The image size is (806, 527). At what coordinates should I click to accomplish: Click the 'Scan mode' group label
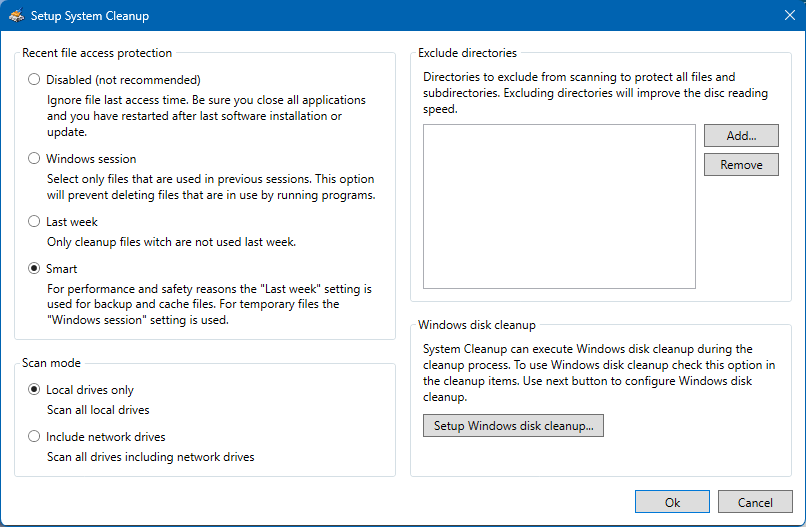pos(51,363)
